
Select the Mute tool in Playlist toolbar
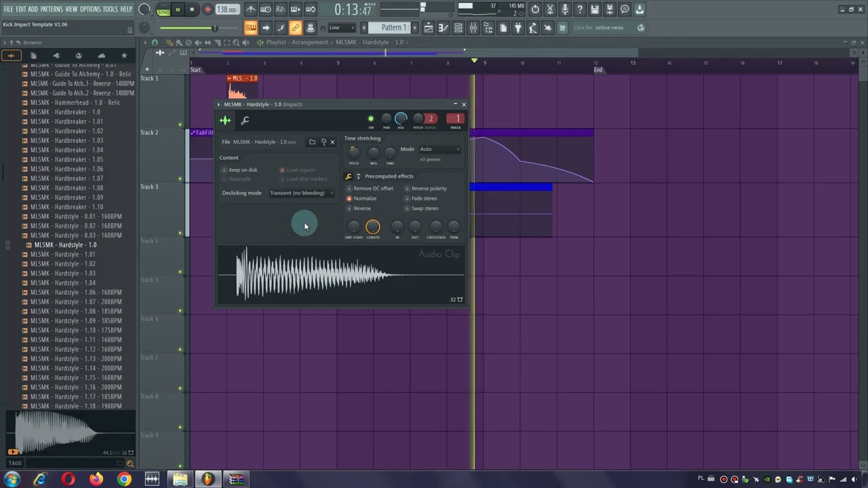pos(198,42)
